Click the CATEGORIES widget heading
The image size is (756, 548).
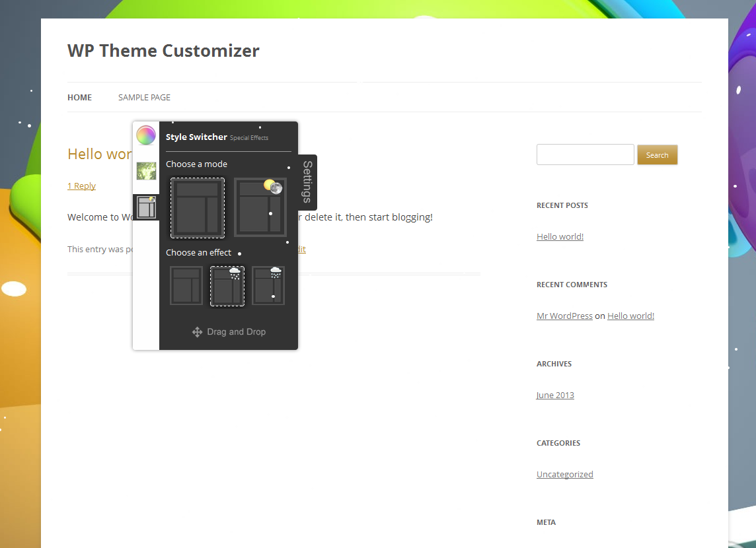point(558,443)
